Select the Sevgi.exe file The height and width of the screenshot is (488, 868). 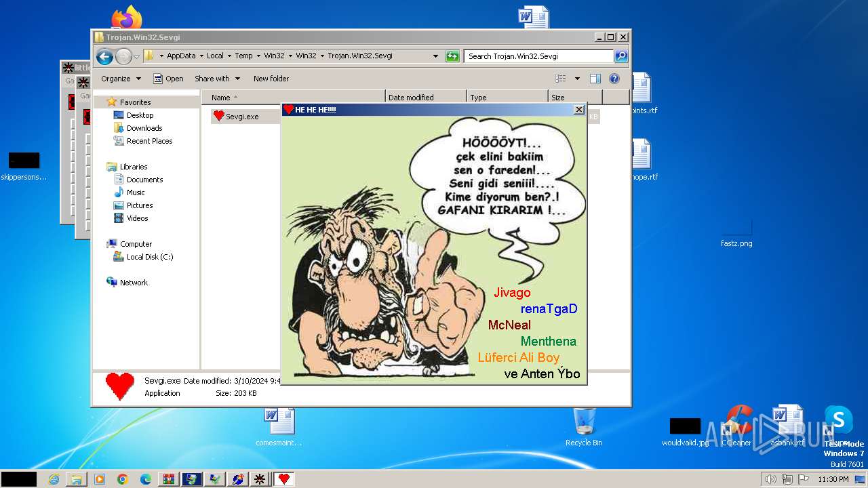[x=242, y=117]
